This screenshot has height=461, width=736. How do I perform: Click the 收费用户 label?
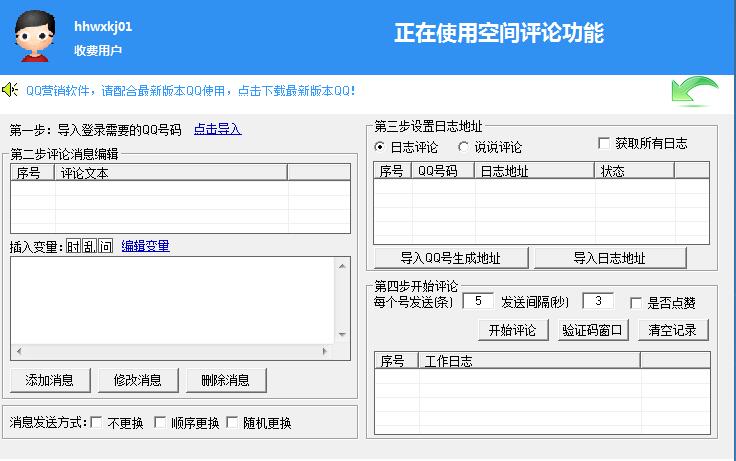(x=98, y=50)
